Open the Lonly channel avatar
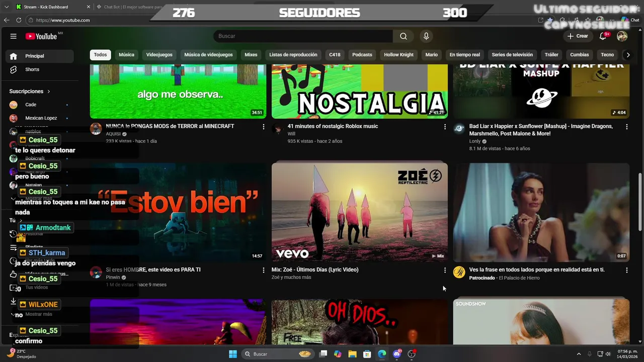The width and height of the screenshot is (644, 362). tap(459, 129)
